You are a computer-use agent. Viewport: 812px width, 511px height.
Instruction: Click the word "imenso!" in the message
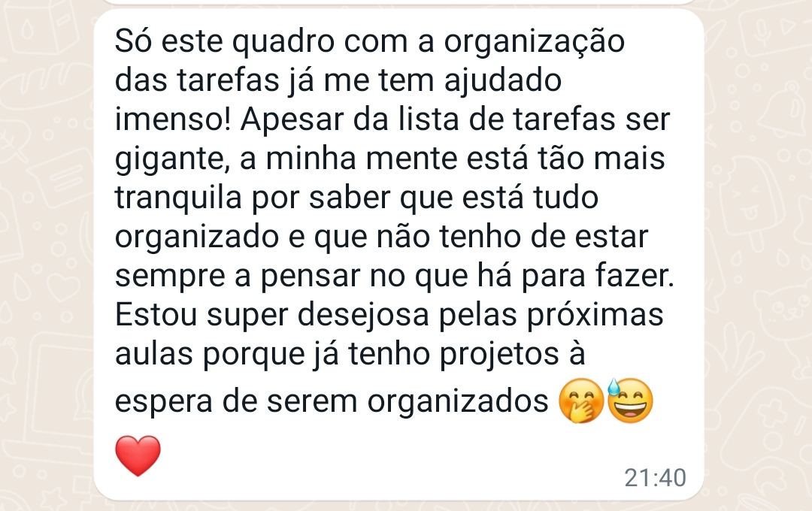(x=172, y=119)
